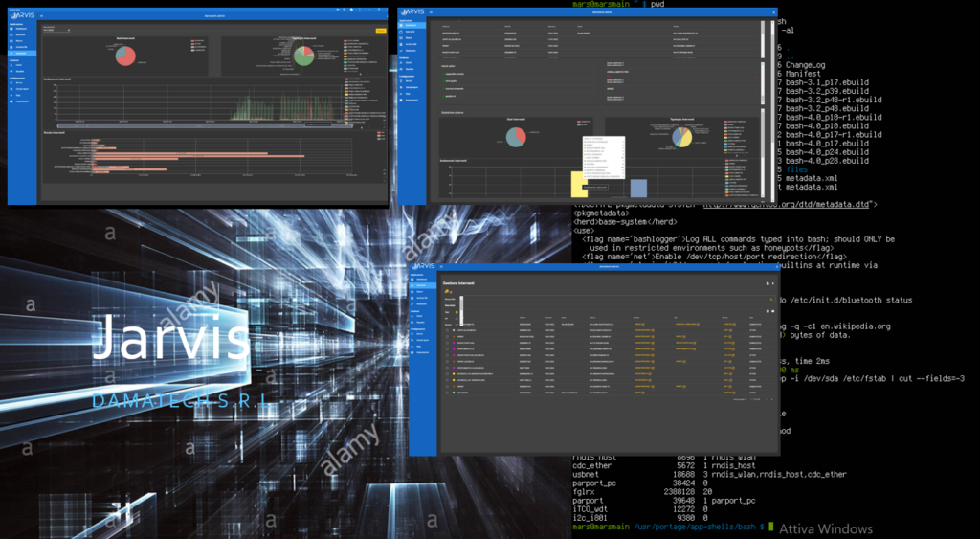Open Dashboard in the top-left Statistiche window sidebar
Viewport: 980px width, 539px height.
click(x=21, y=29)
